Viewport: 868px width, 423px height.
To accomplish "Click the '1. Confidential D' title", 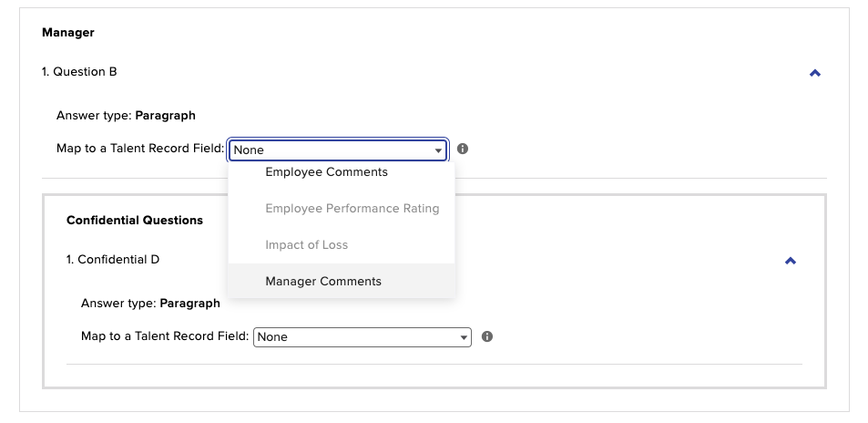I will point(113,260).
